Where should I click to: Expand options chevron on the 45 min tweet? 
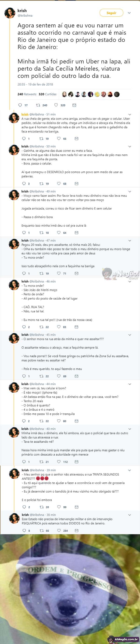(x=130, y=335)
